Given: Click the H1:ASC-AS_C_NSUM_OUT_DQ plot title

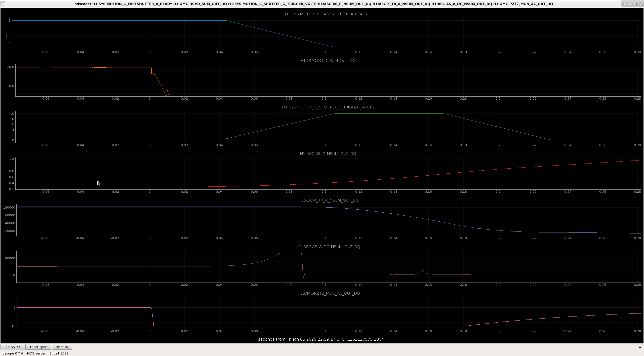Looking at the screenshot, I should coord(328,154).
